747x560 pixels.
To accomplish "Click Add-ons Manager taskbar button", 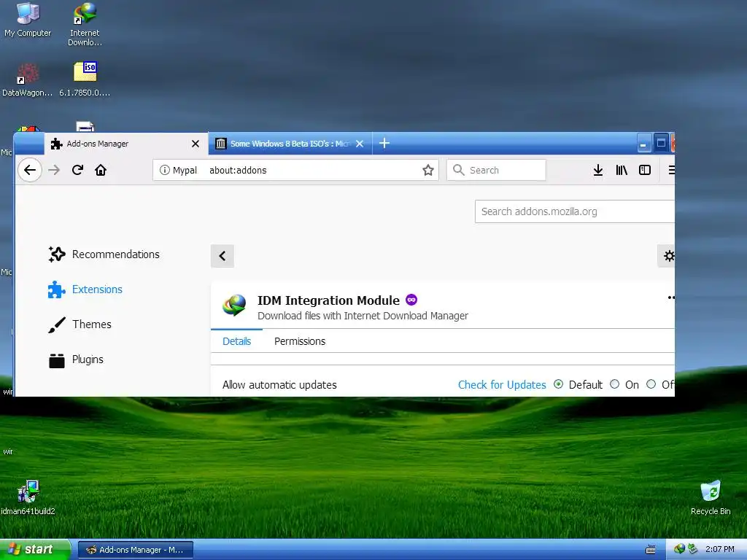I will 135,550.
